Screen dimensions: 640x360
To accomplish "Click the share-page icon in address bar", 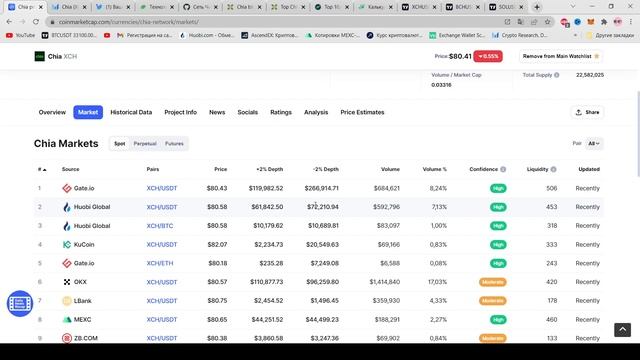I will pos(534,22).
